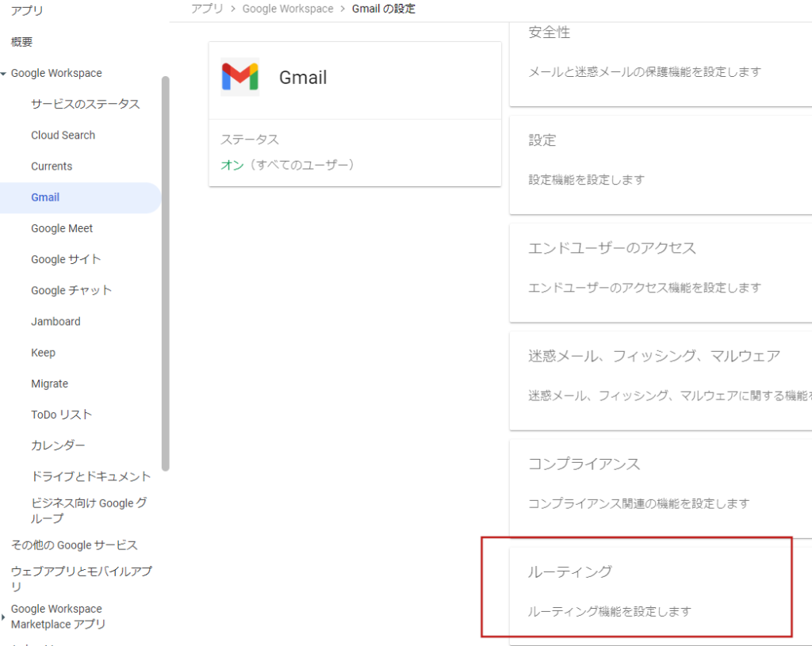Select Google Meet in sidebar
Image resolution: width=812 pixels, height=646 pixels.
(x=62, y=228)
